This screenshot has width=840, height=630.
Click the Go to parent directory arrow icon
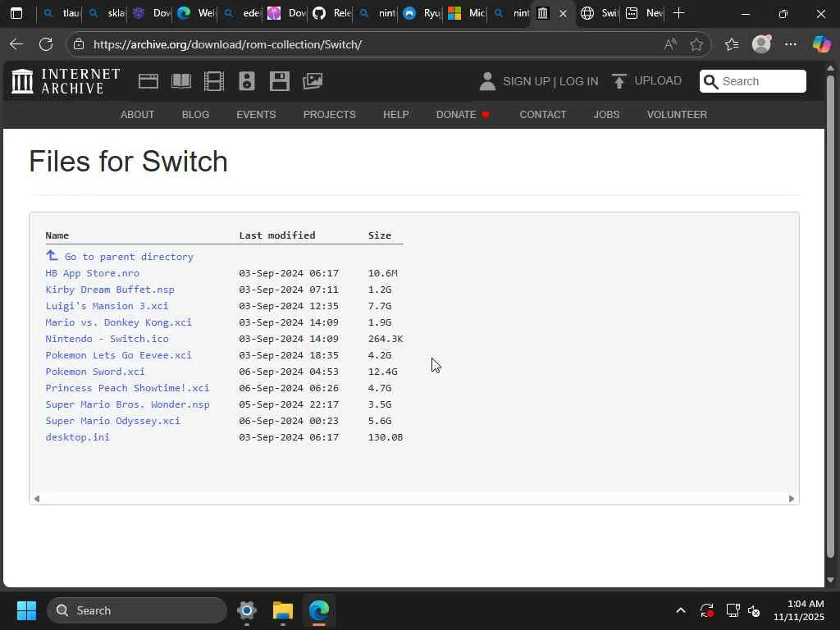[52, 256]
